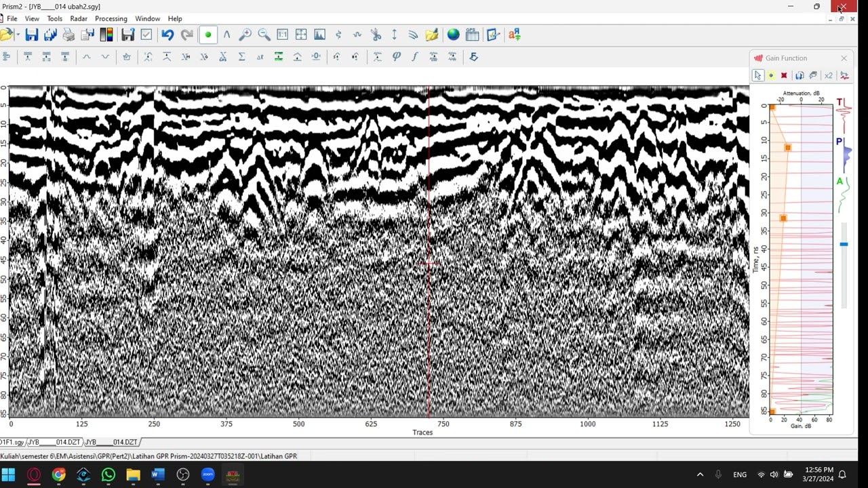Click the Zoom out magnifier
The width and height of the screenshot is (868, 488).
[264, 35]
